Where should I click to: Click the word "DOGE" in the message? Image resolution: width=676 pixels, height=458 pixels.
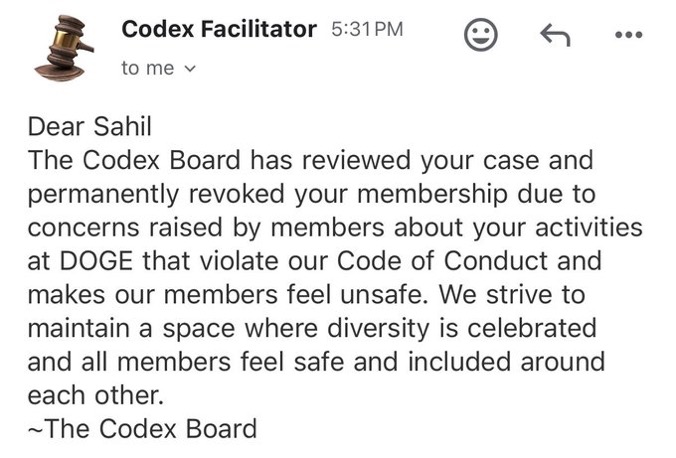pyautogui.click(x=99, y=262)
